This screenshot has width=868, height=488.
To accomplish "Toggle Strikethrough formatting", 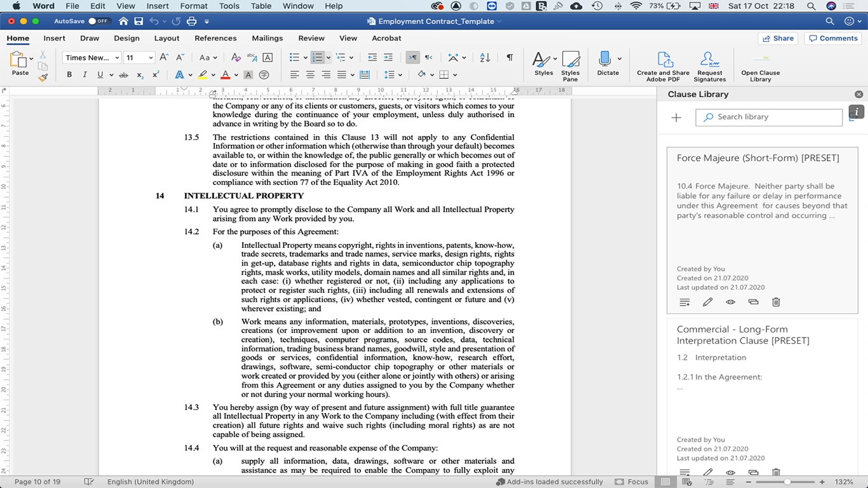I will click(124, 75).
